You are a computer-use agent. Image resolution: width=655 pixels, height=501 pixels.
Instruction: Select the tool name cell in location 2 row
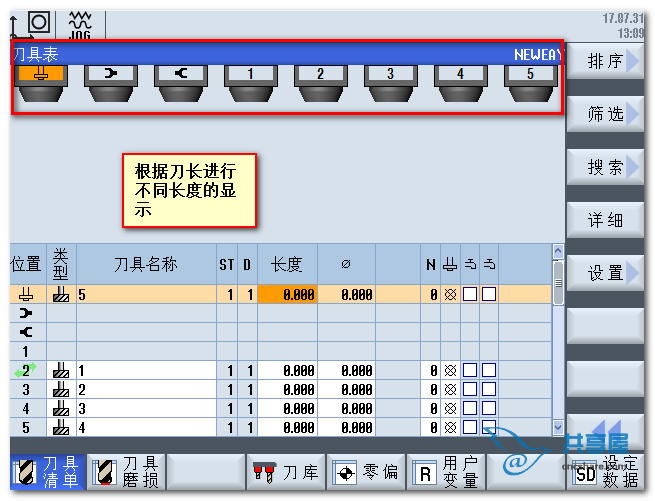(146, 370)
